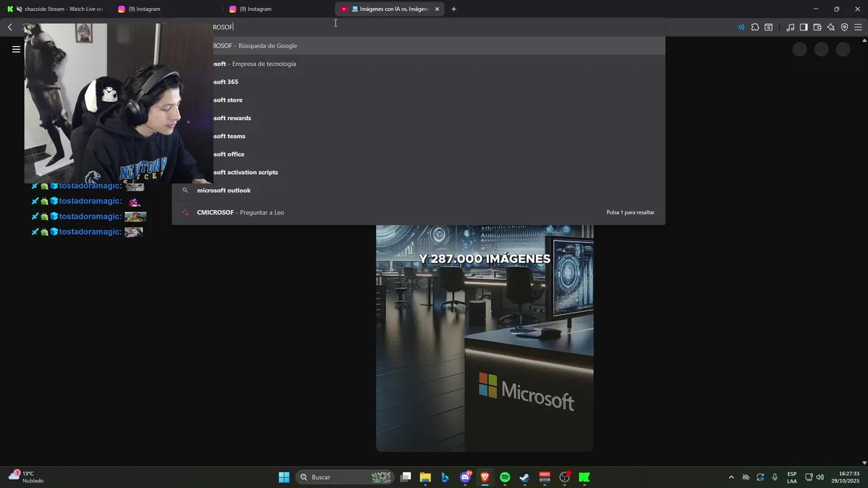The image size is (868, 488).
Task: Switch to chacoide Stream Kick tab
Action: point(56,9)
